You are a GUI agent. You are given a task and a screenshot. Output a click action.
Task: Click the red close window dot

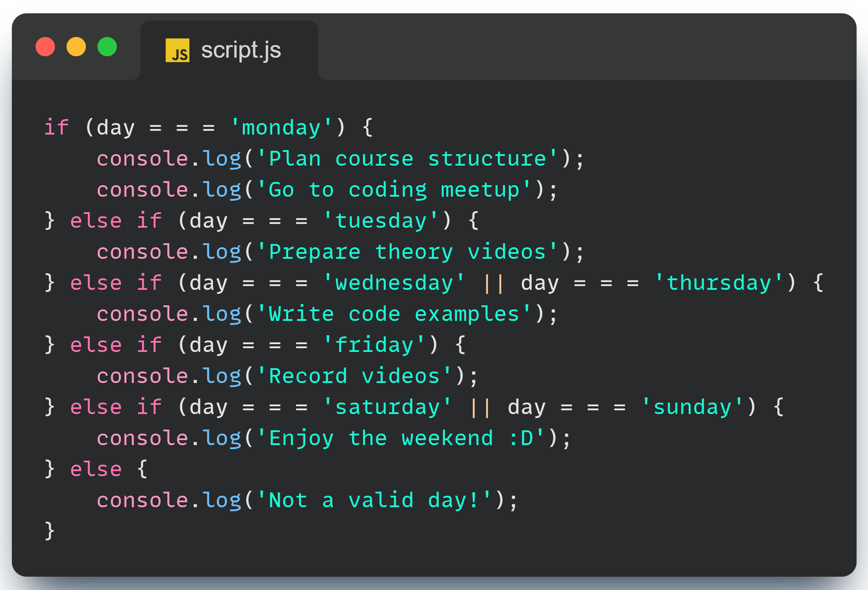click(45, 47)
